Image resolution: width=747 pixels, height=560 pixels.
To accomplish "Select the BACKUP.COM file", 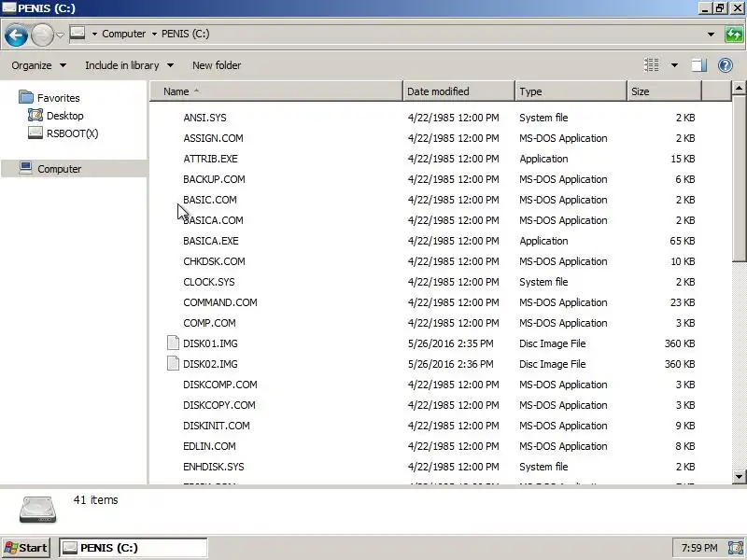I will point(214,179).
